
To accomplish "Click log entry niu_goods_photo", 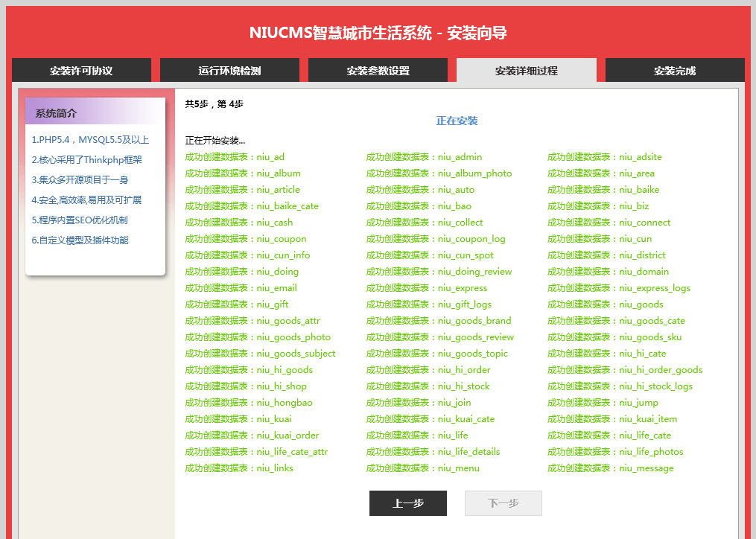I will click(x=258, y=337).
